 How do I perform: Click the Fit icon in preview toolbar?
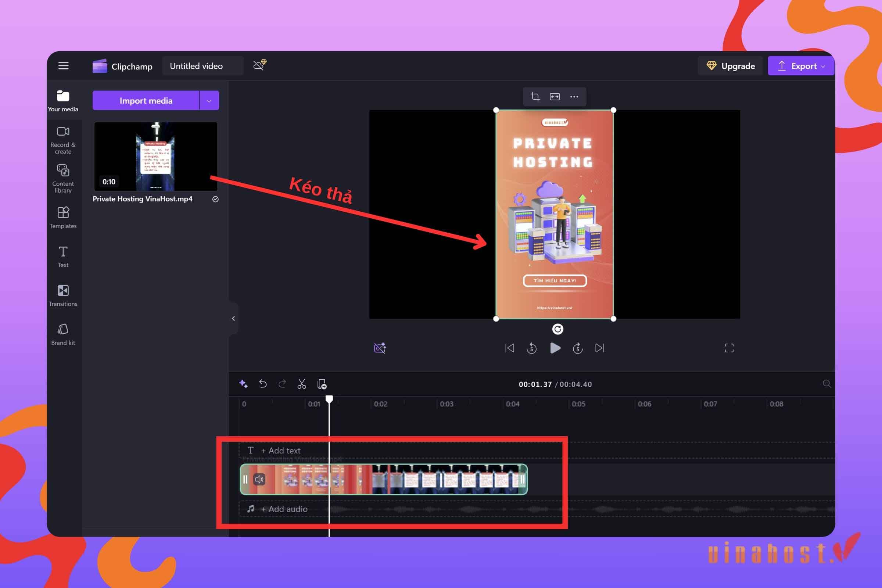tap(555, 97)
